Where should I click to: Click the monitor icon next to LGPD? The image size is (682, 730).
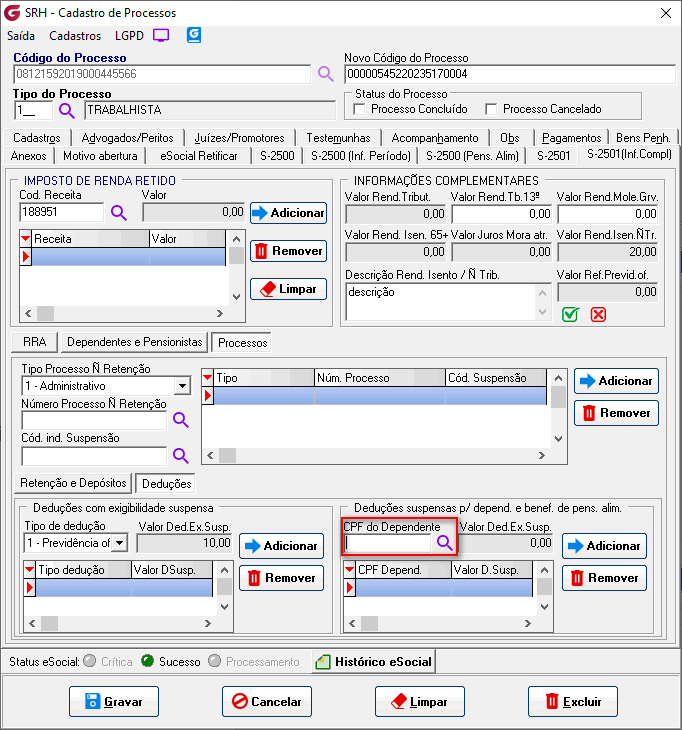coord(161,35)
